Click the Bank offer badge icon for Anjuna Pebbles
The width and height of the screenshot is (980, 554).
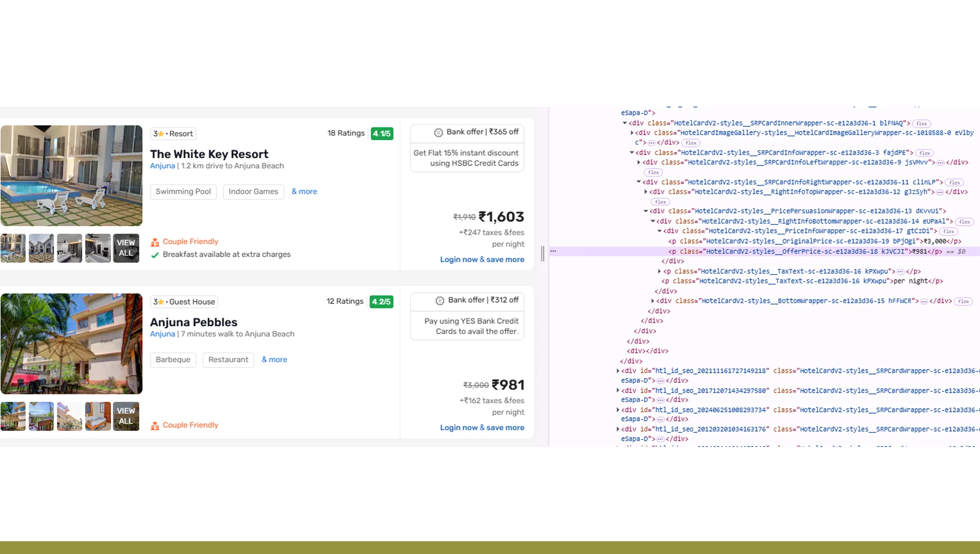(x=440, y=301)
